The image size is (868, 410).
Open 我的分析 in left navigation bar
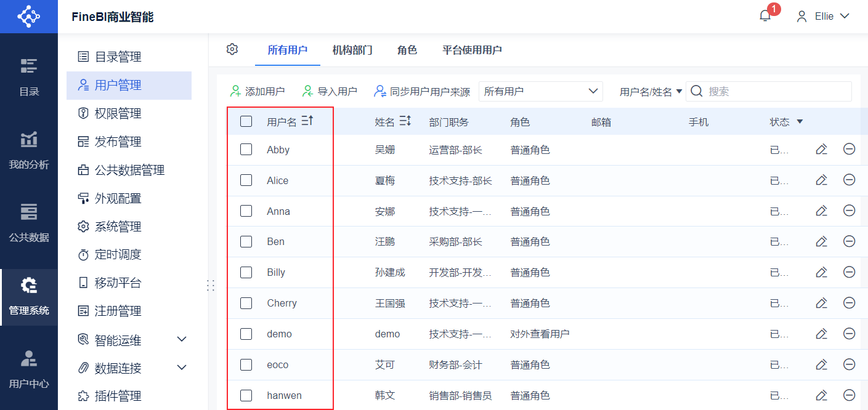click(x=29, y=150)
